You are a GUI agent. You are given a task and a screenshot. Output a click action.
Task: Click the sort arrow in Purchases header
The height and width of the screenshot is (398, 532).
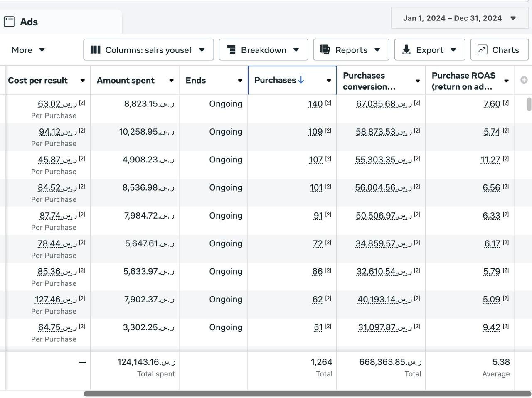click(x=301, y=80)
